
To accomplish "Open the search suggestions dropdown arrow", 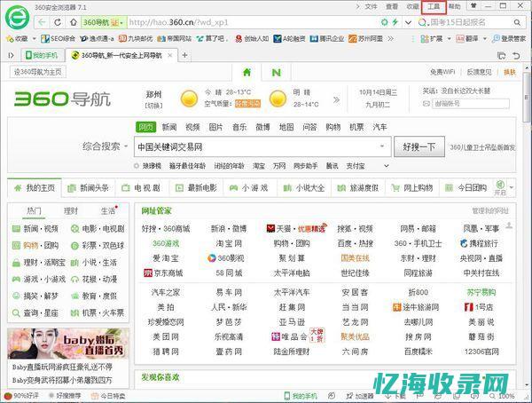I will point(382,146).
